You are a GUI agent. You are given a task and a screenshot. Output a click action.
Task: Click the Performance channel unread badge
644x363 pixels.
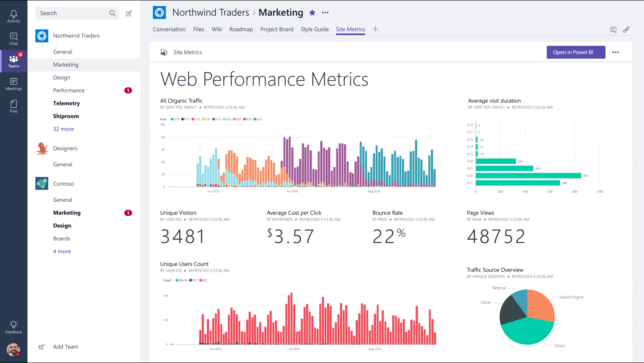(x=128, y=91)
